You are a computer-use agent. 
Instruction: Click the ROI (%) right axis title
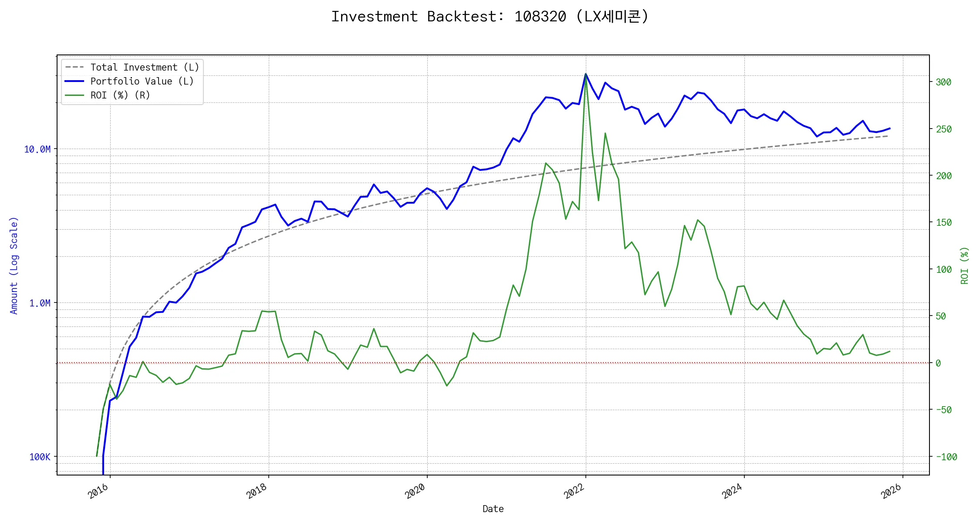[965, 265]
